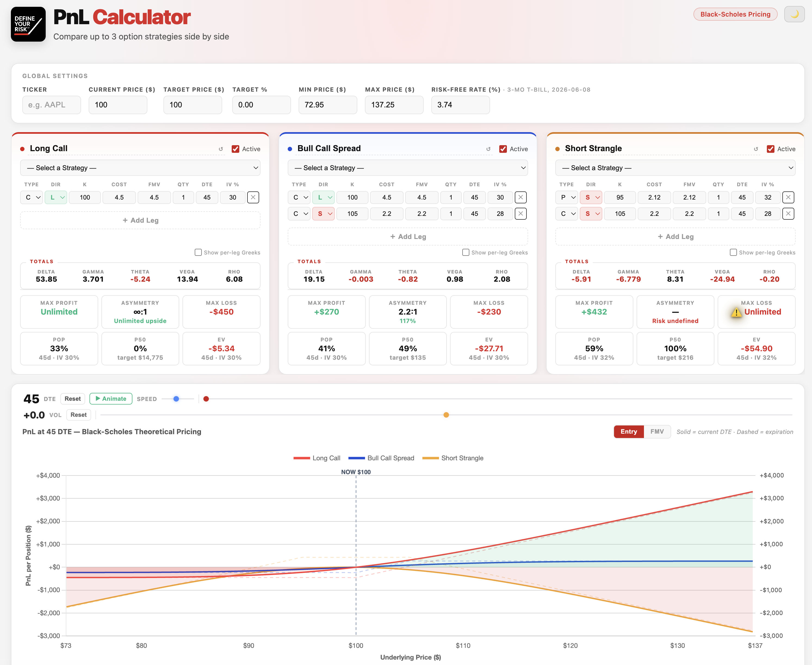Show per-leg Greeks for Bull Call Spread
Screen dimensions: 812x665
click(x=466, y=253)
